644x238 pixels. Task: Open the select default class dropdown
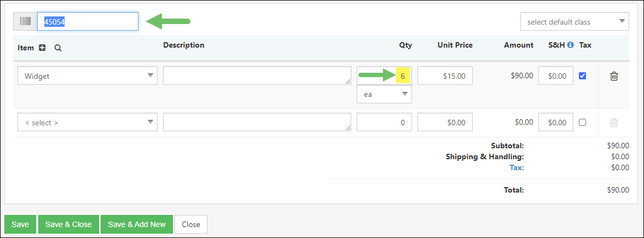click(575, 22)
